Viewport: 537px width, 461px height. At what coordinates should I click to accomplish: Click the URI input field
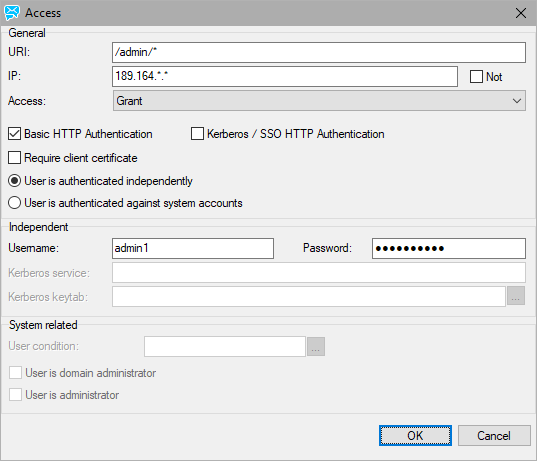(319, 52)
